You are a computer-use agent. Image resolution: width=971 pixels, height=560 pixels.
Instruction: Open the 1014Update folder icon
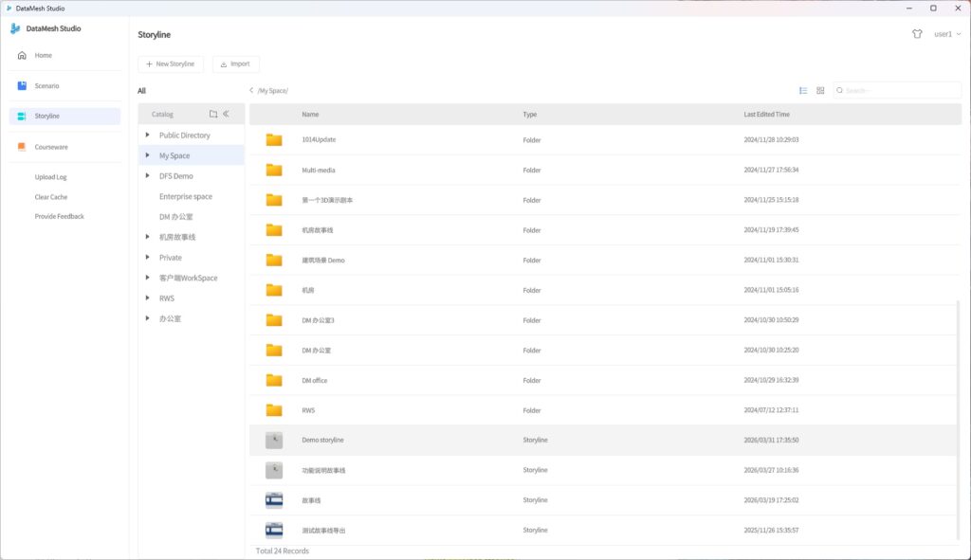click(274, 140)
